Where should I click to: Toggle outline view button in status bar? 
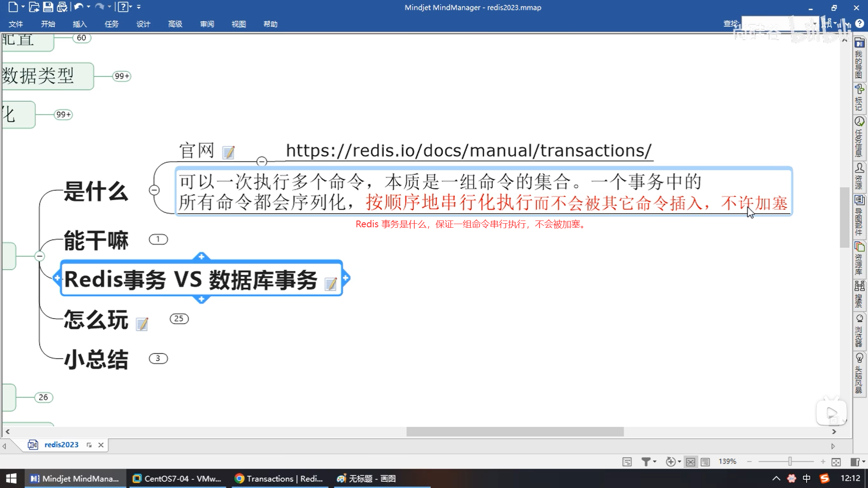pyautogui.click(x=705, y=462)
